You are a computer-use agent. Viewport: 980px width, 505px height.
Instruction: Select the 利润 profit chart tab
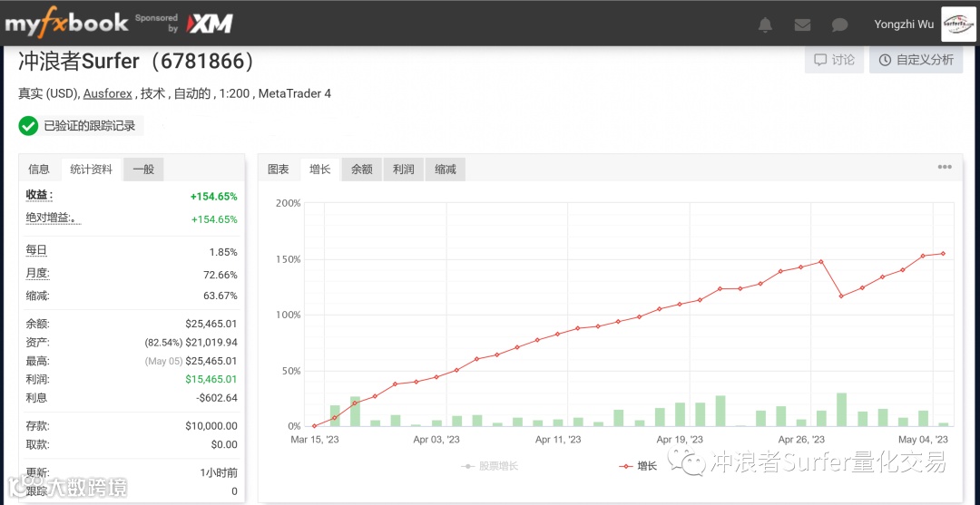pos(404,170)
